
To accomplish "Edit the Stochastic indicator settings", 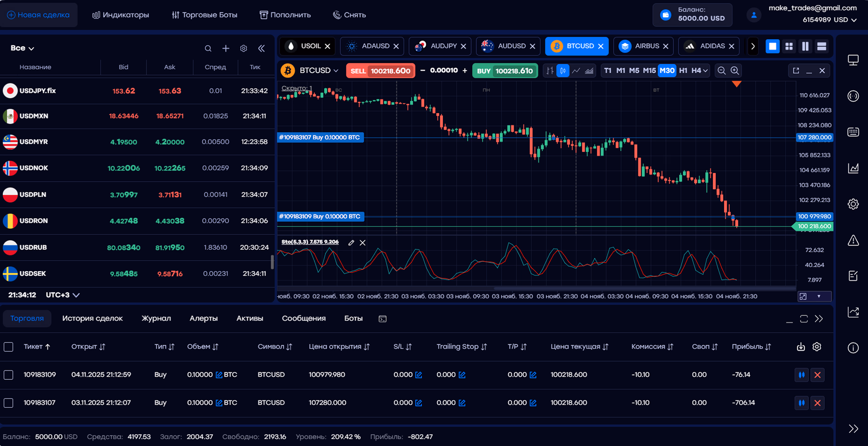I will click(351, 243).
